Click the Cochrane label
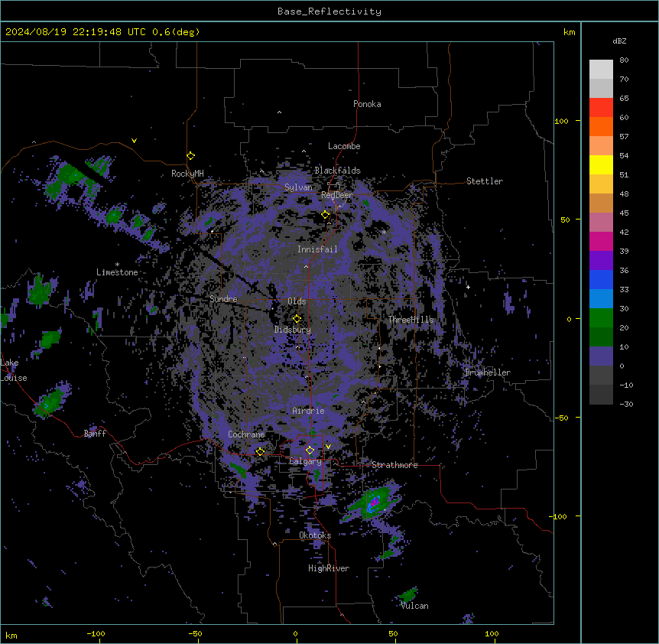Image resolution: width=659 pixels, height=644 pixels. tap(246, 434)
